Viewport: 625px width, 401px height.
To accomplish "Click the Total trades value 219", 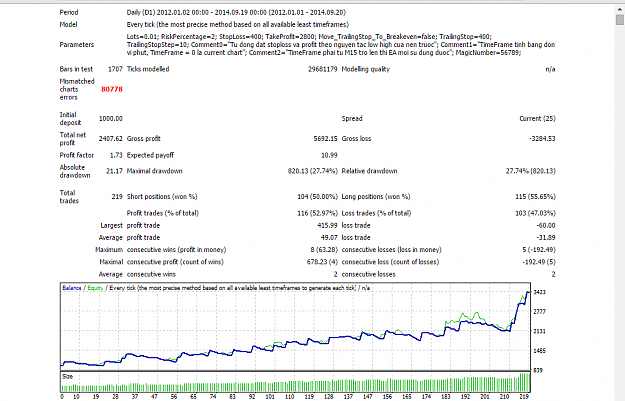I will click(117, 197).
